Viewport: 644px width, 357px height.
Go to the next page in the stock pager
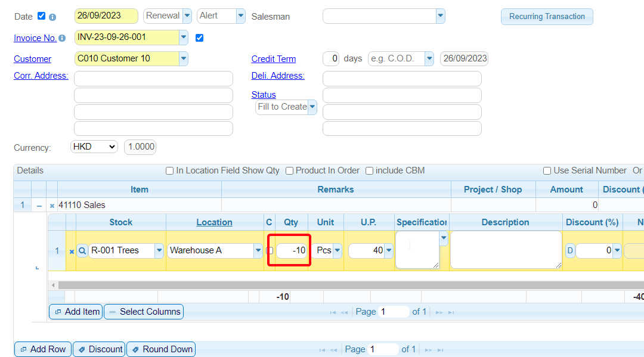439,312
